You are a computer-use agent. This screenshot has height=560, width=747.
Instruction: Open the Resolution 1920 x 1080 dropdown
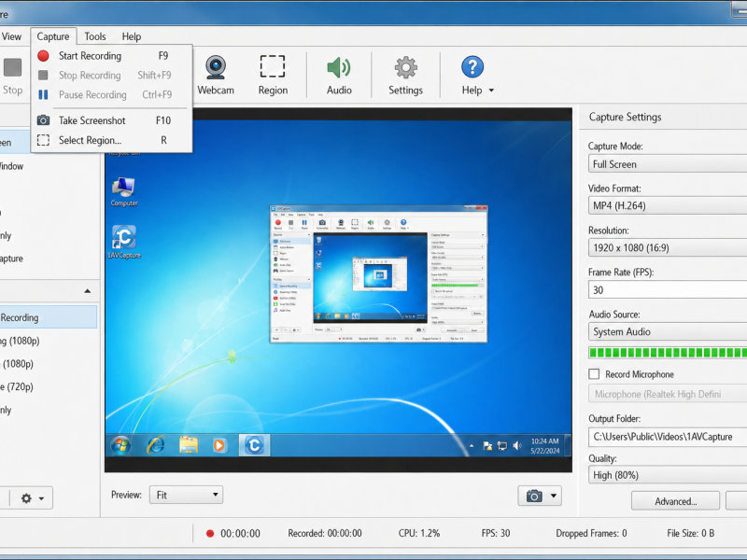click(668, 247)
